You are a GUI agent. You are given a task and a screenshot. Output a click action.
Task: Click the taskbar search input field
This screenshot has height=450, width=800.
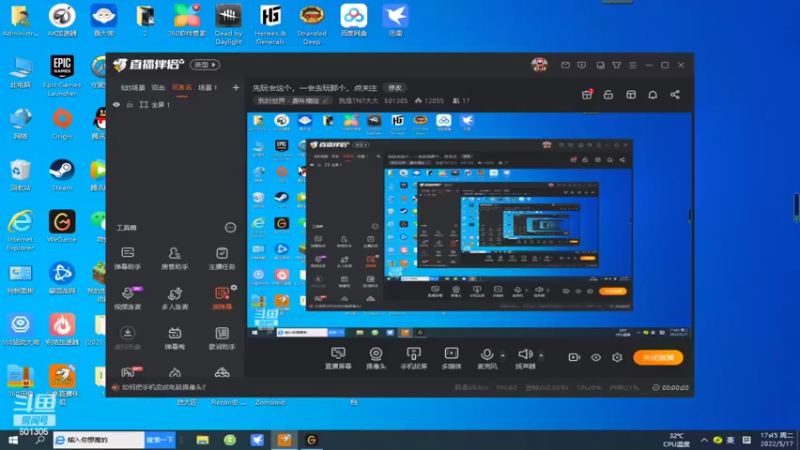[99, 440]
